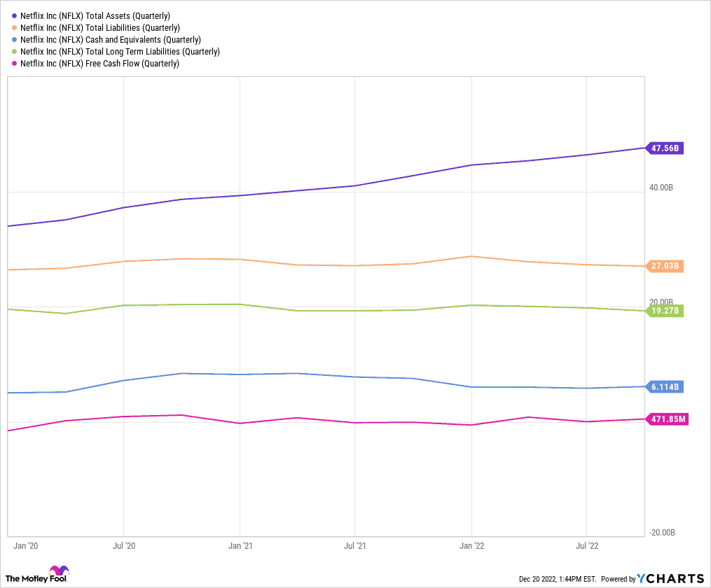
Task: Click the -20.00B y-axis label
Action: 661,532
